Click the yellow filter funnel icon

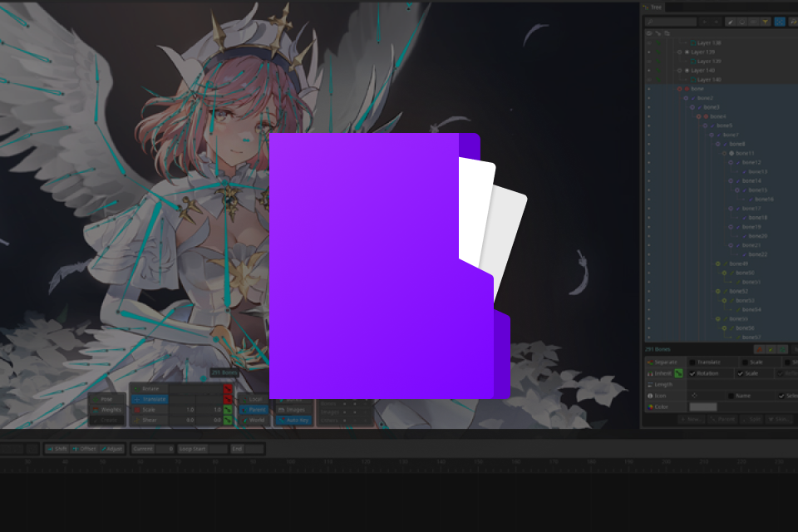[765, 22]
